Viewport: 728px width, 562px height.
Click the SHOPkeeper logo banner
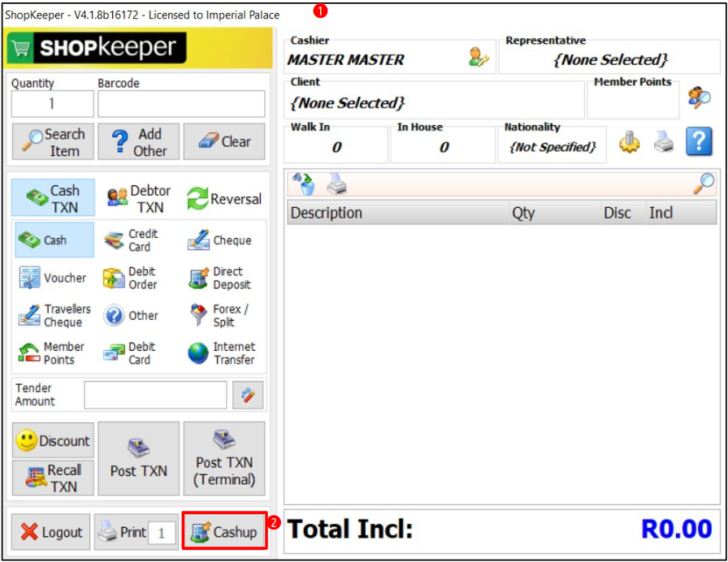139,47
